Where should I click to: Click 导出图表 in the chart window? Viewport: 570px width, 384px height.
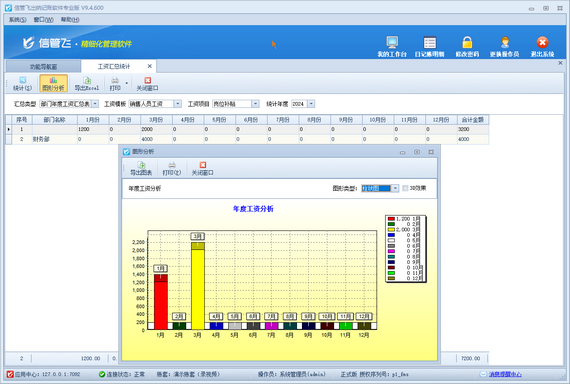point(141,168)
